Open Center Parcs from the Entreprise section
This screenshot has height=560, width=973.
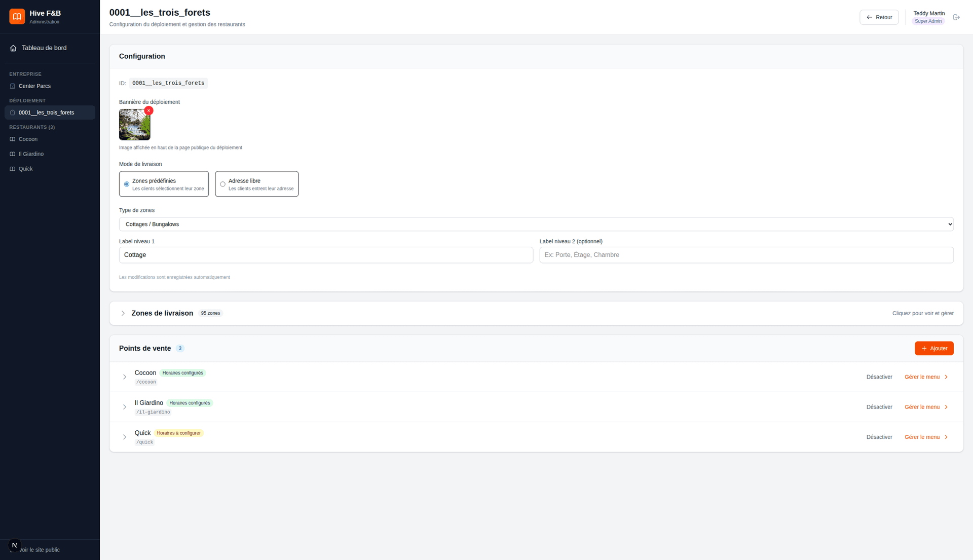click(x=34, y=86)
